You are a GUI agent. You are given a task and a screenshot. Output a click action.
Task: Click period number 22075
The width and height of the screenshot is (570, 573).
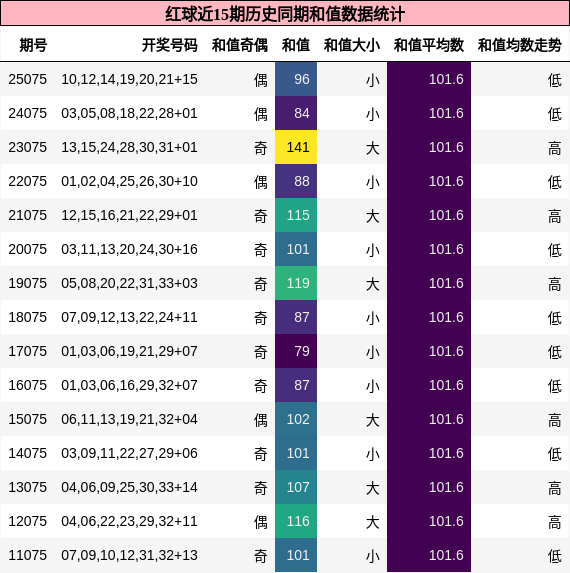click(x=27, y=181)
